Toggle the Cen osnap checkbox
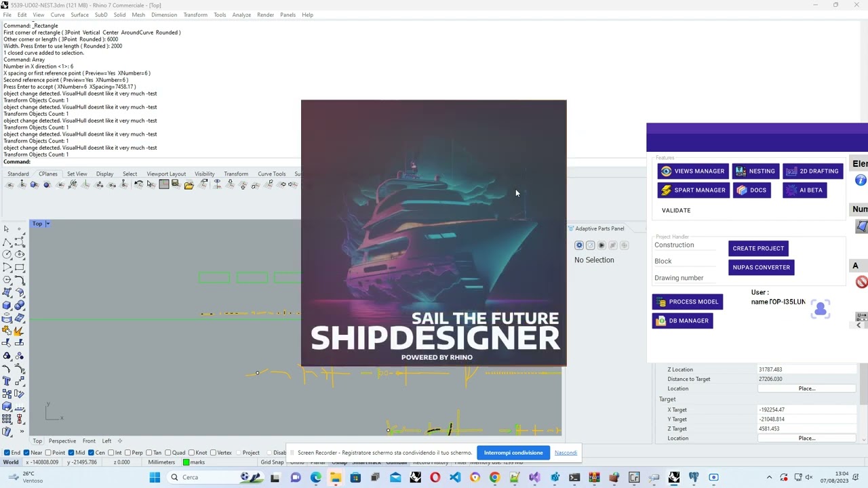Screen dimensions: 868x488 pos(91,453)
